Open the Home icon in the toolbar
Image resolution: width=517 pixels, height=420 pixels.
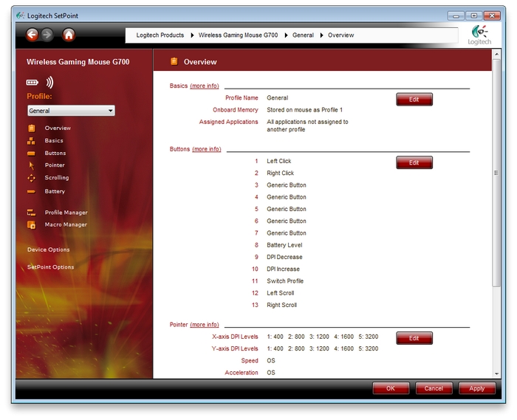(x=69, y=35)
